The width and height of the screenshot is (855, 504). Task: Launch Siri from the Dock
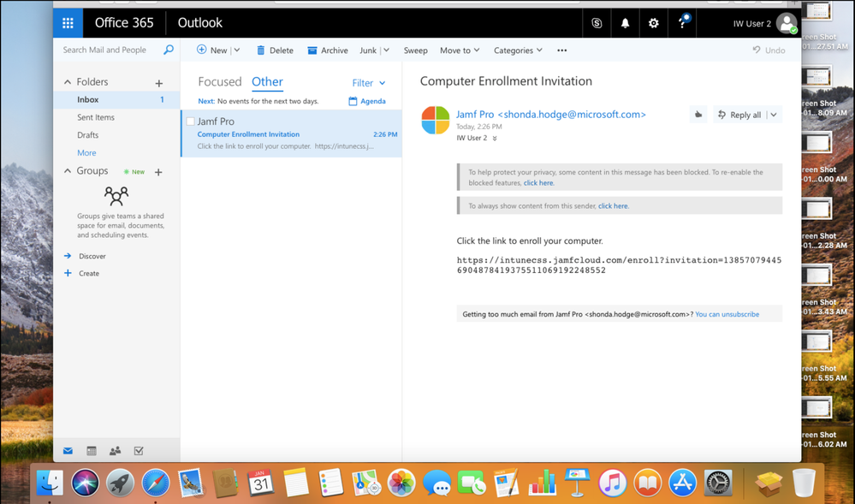click(x=85, y=483)
